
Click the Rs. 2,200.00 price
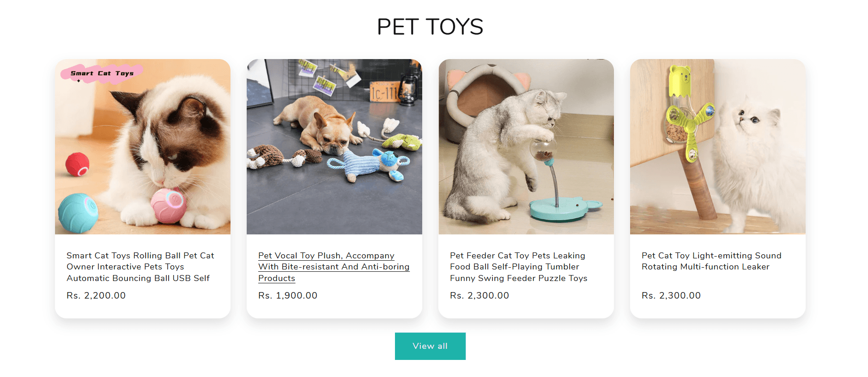tap(96, 295)
